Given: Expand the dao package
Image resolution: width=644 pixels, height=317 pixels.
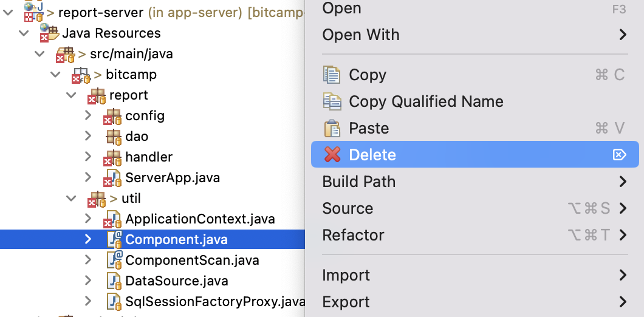Looking at the screenshot, I should click(x=87, y=136).
